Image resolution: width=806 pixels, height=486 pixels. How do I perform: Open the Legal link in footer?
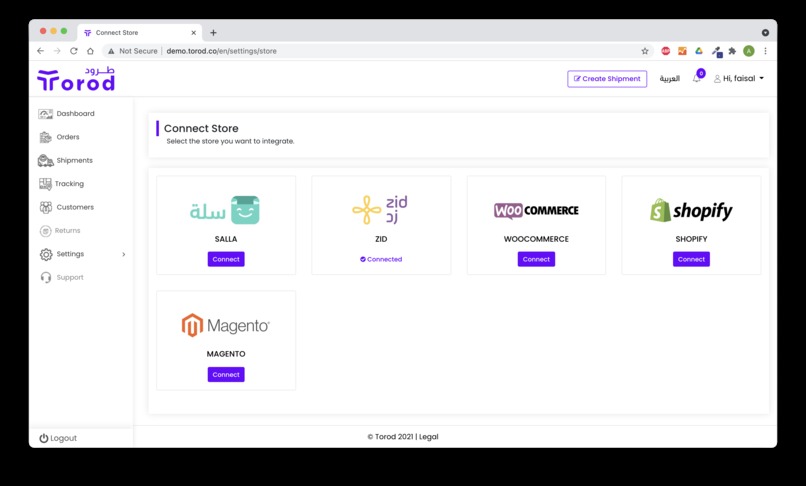coord(429,437)
